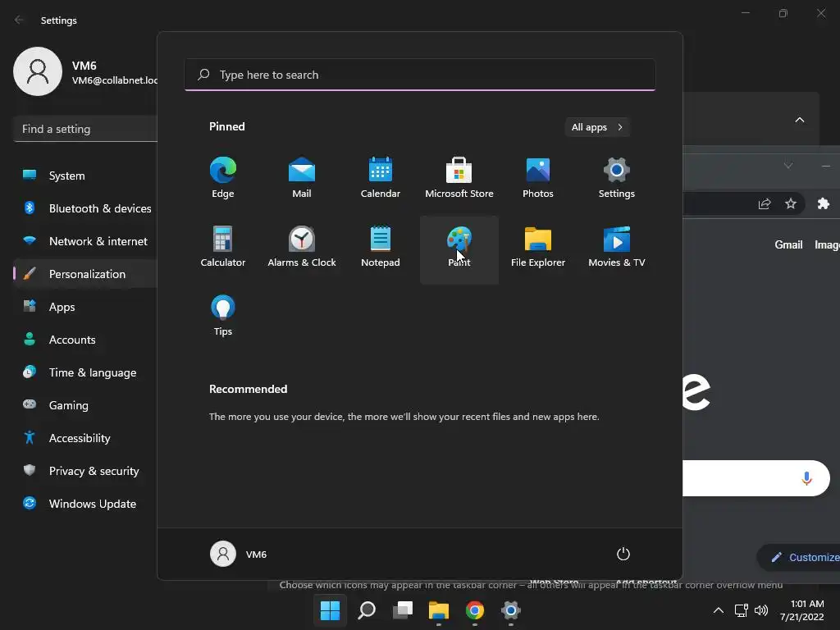Screen dimensions: 840x630
Task: Open the Tips app
Action: click(223, 316)
